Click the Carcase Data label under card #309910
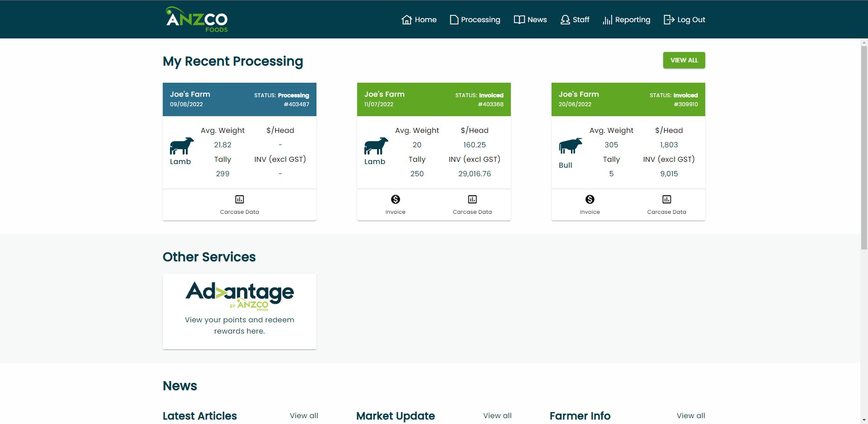868x424 pixels. 667,212
